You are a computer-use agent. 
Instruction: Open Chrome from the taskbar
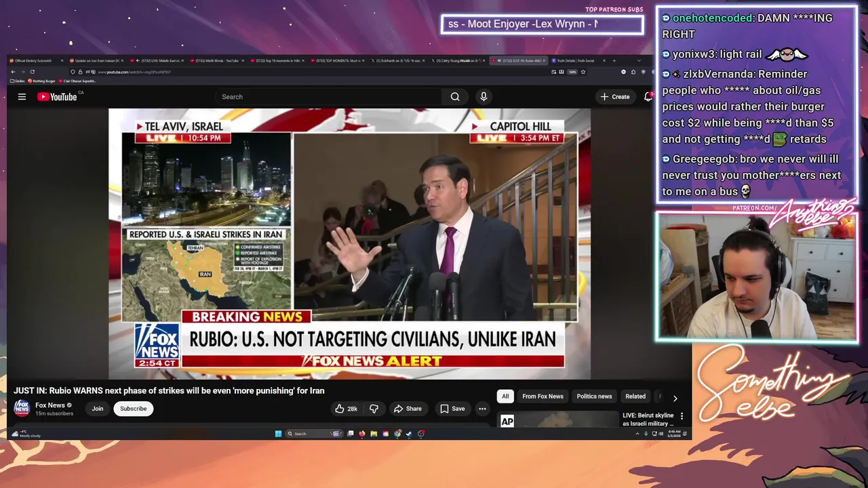click(397, 434)
